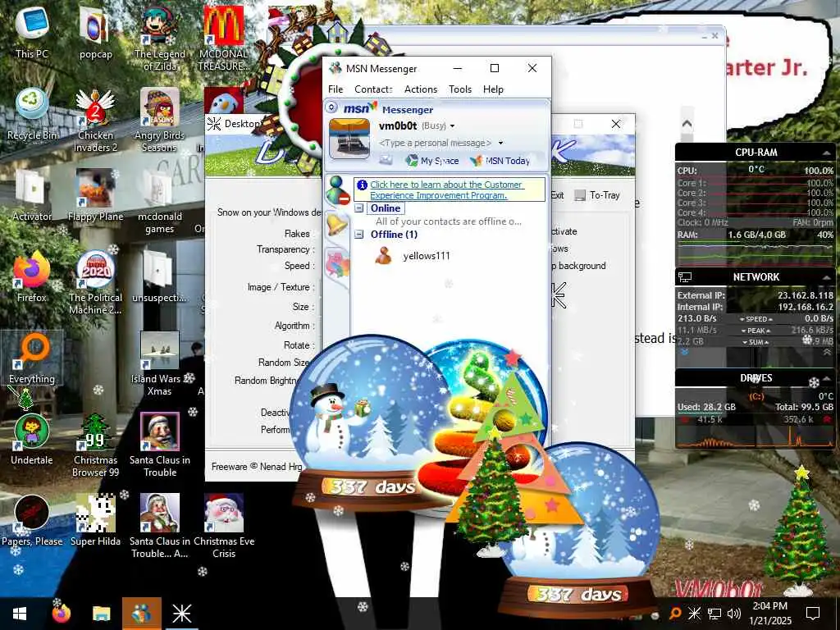Select the popcap desktop icon
840x630 pixels.
(x=95, y=32)
